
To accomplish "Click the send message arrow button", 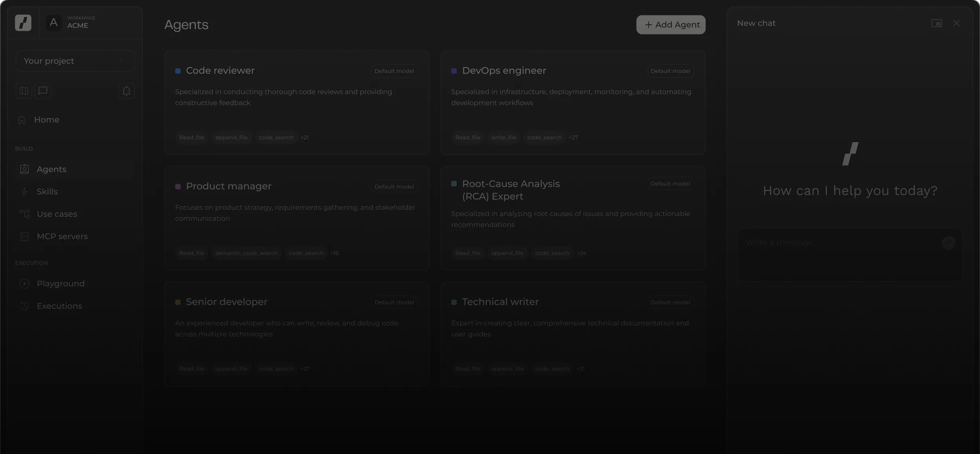I will 949,243.
